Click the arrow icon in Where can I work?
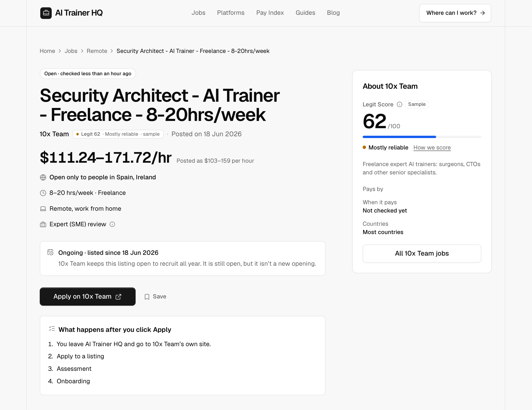 coord(483,13)
